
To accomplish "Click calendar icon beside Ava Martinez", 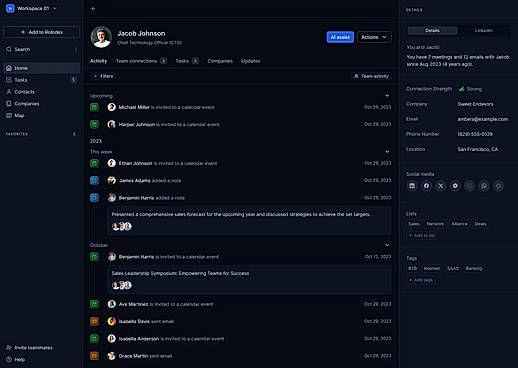I will coord(94,304).
